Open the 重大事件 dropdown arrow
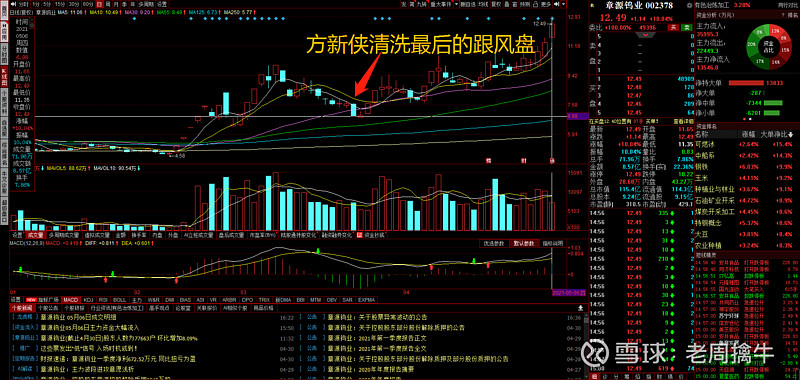 (x=457, y=5)
